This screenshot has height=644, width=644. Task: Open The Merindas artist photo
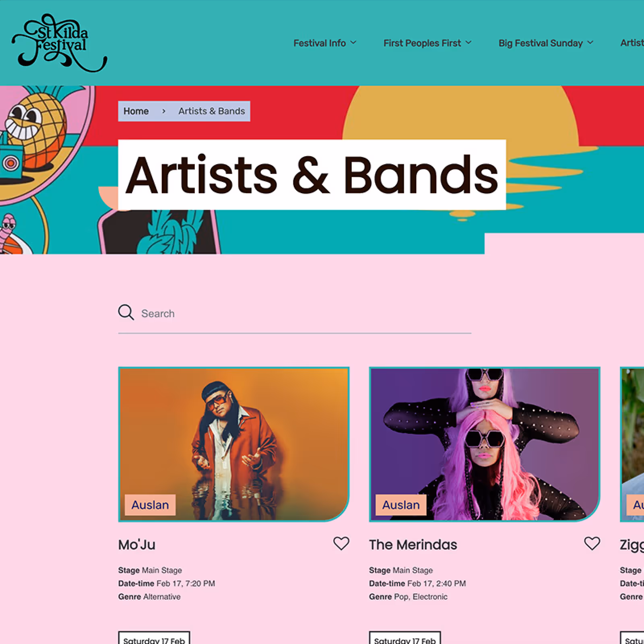coord(485,444)
